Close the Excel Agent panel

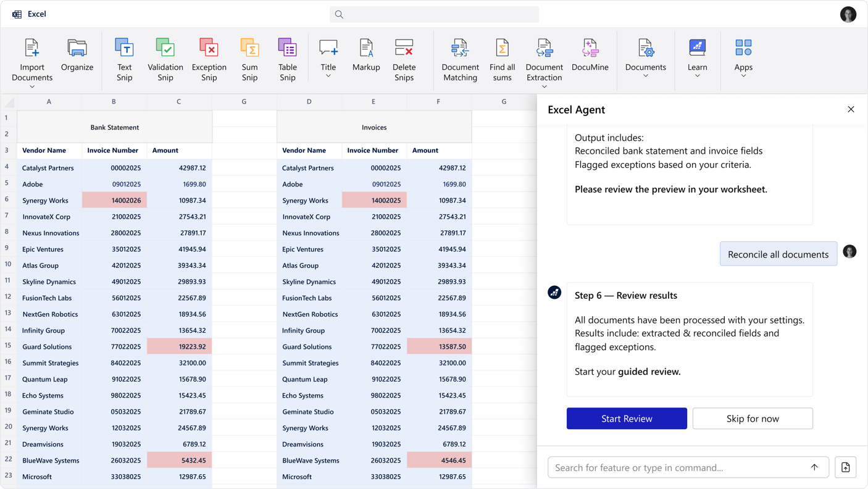851,109
